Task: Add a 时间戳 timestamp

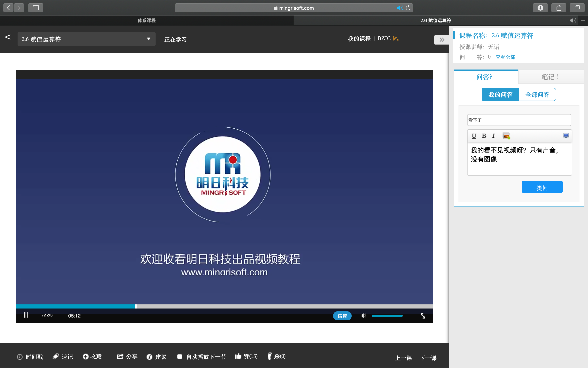Action: (x=30, y=357)
